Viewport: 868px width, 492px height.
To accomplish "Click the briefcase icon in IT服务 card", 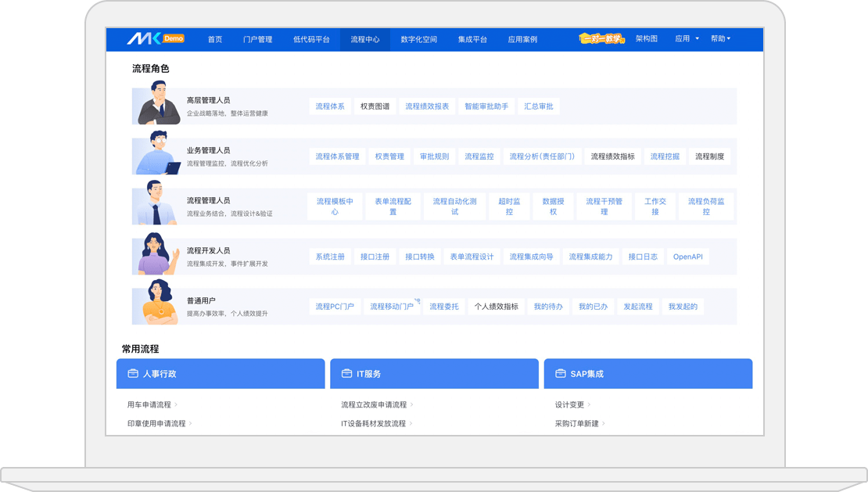I will tap(346, 374).
